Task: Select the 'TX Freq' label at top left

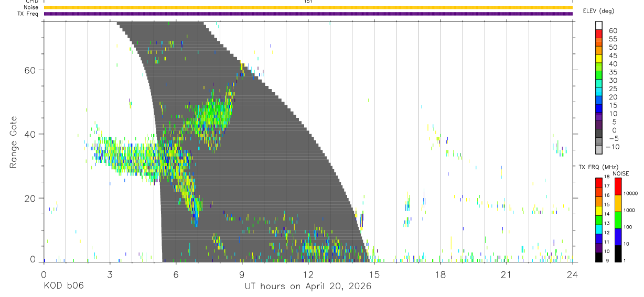Action: click(28, 14)
